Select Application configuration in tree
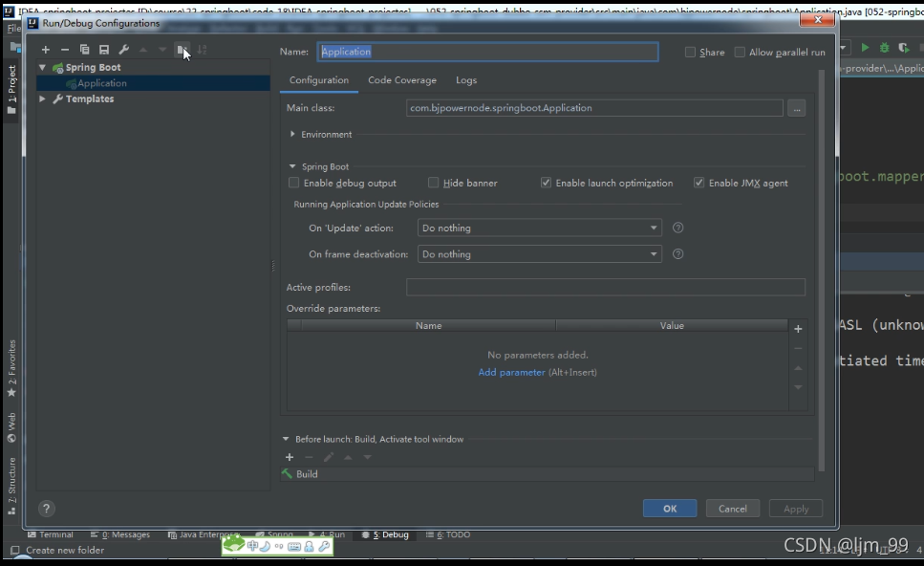924x566 pixels. coord(153,83)
